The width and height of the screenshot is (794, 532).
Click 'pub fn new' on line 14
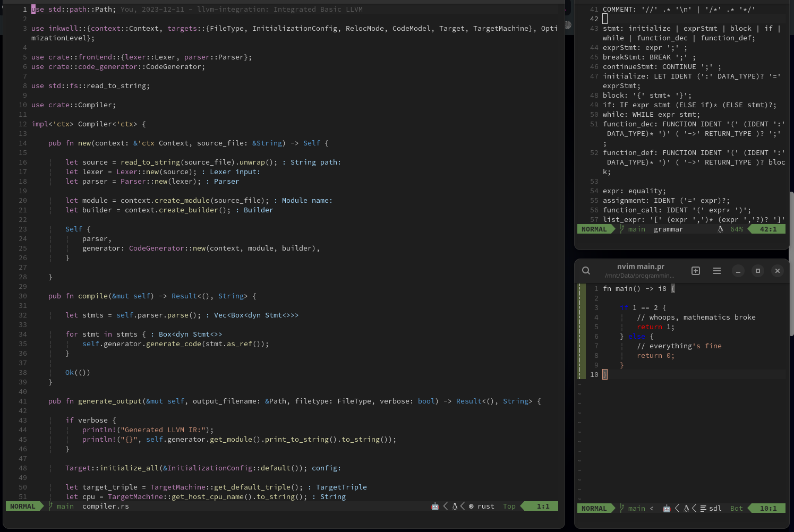click(70, 143)
